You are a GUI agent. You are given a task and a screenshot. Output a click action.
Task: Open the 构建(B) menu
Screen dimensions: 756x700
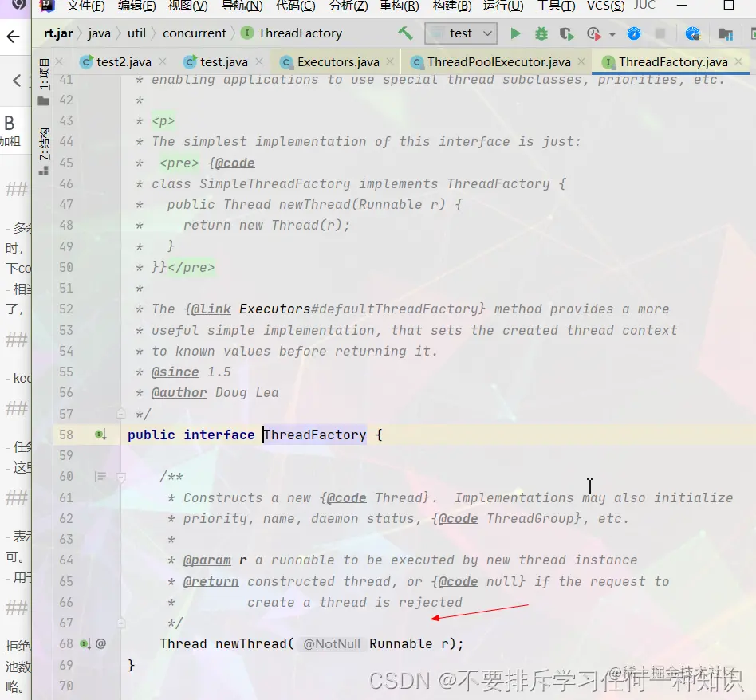click(452, 6)
